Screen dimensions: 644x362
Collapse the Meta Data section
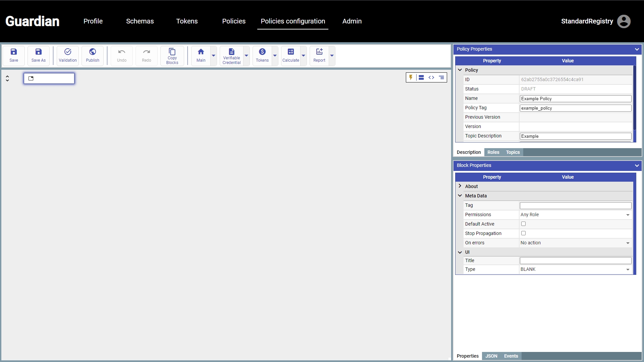tap(460, 196)
